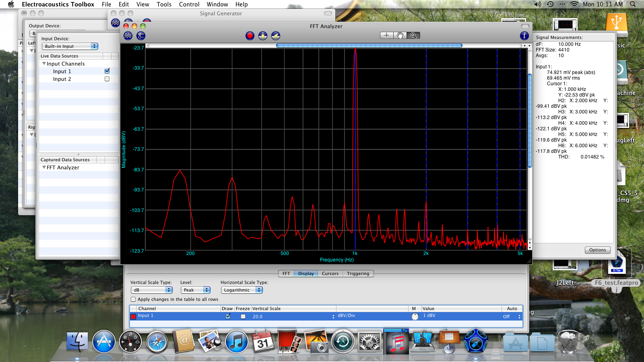Click the Value column header in the table
The width and height of the screenshot is (644, 362).
point(461,309)
